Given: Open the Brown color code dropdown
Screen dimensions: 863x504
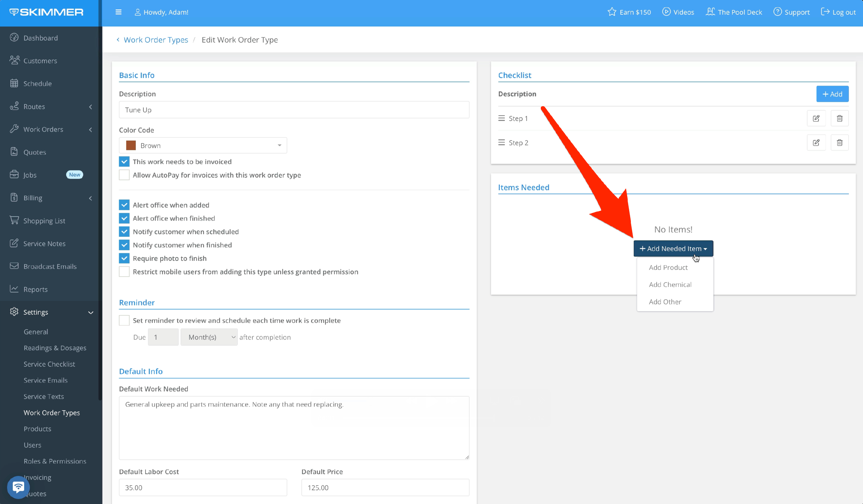Looking at the screenshot, I should [203, 145].
